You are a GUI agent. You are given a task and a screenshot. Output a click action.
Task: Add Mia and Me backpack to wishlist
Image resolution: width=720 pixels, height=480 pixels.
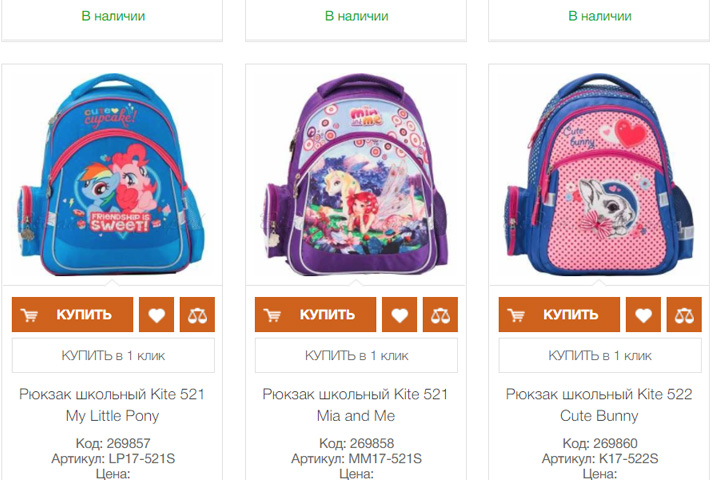coord(399,315)
